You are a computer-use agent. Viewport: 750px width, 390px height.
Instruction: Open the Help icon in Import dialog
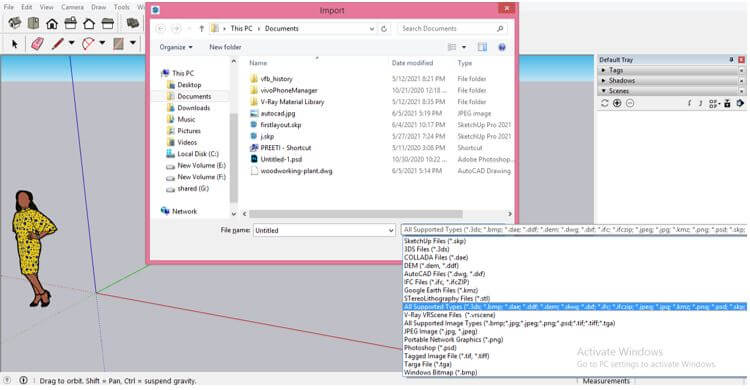[x=502, y=47]
